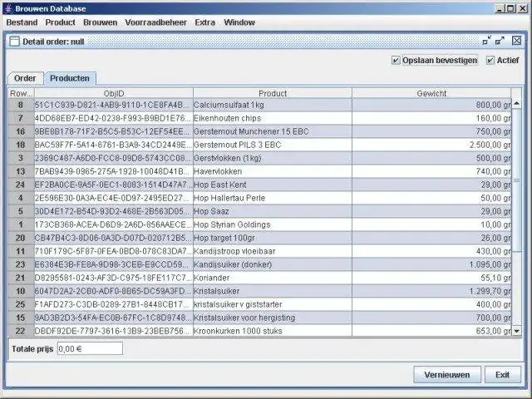Open the Extra menu
Image resolution: width=532 pixels, height=399 pixels.
tap(205, 22)
